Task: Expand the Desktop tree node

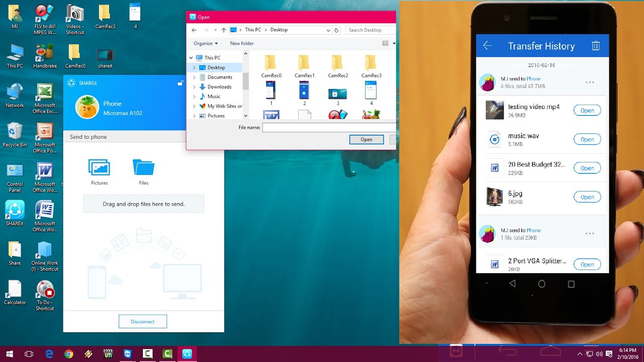Action: (195, 67)
